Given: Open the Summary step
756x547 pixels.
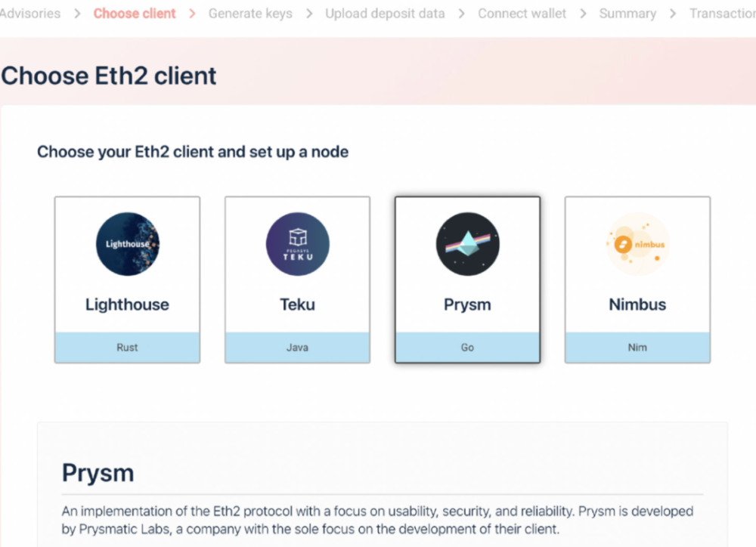Looking at the screenshot, I should coord(627,14).
